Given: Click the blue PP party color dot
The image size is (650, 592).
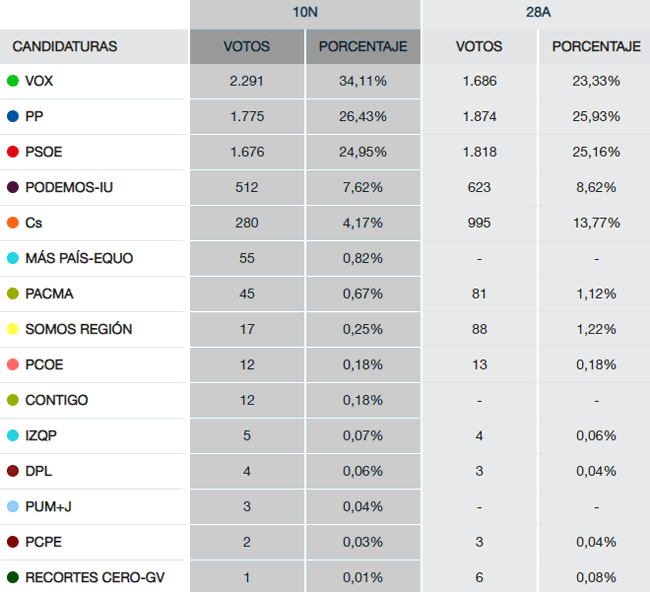Looking at the screenshot, I should [13, 117].
